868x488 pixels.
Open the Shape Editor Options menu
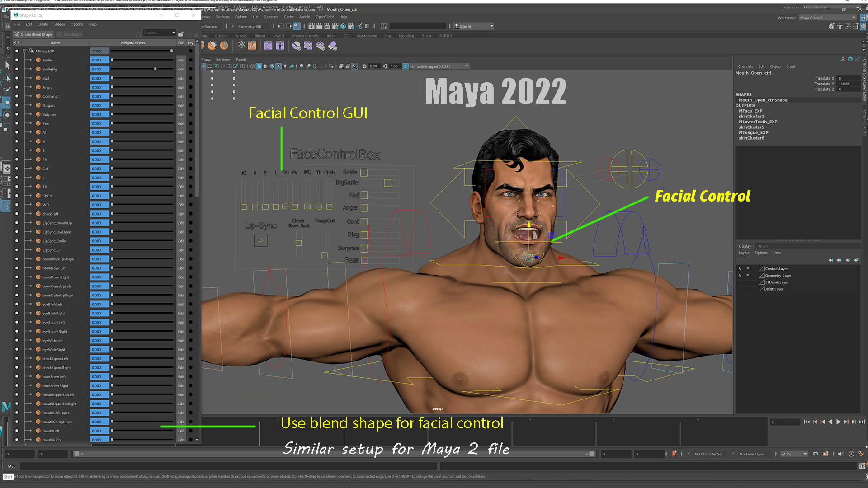coord(77,24)
